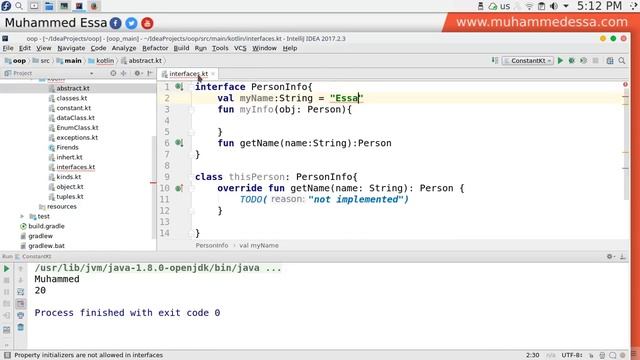Open the Refactor menu
Screen dimensions: 640x360
[x=155, y=48]
